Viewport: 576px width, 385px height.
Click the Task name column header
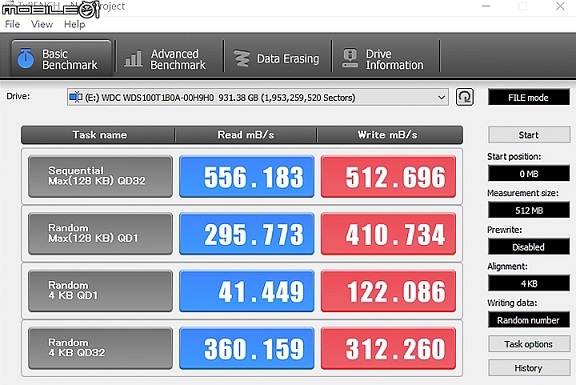click(98, 135)
